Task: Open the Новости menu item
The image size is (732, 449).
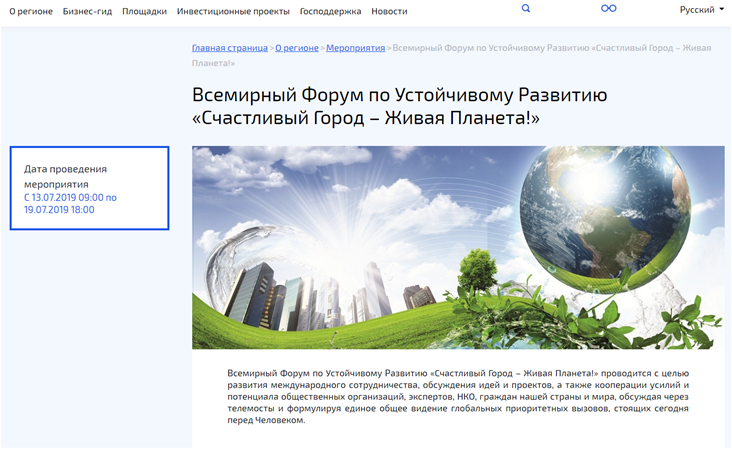Action: coord(389,11)
